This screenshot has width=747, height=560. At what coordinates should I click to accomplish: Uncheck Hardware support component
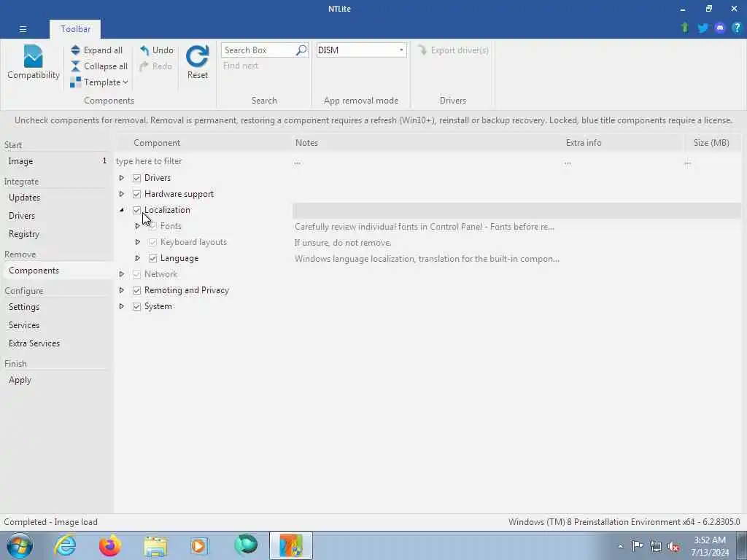pos(136,194)
